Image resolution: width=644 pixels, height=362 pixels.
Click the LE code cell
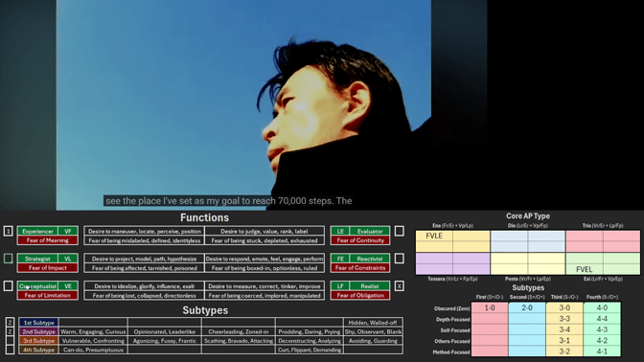340,231
